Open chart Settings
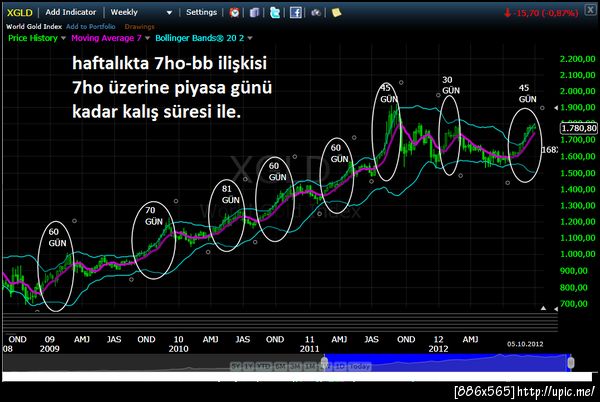600x402 pixels. tap(201, 12)
